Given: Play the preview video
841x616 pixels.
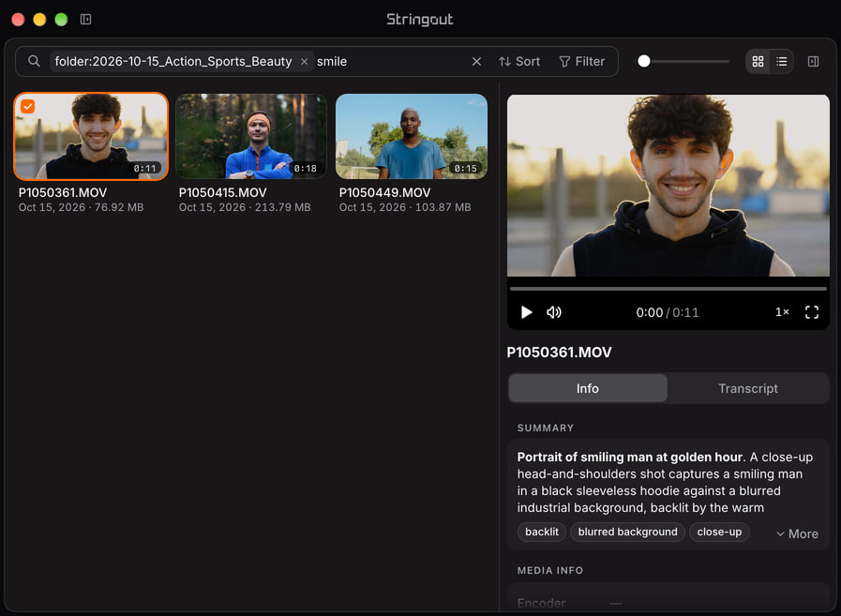Looking at the screenshot, I should [527, 312].
